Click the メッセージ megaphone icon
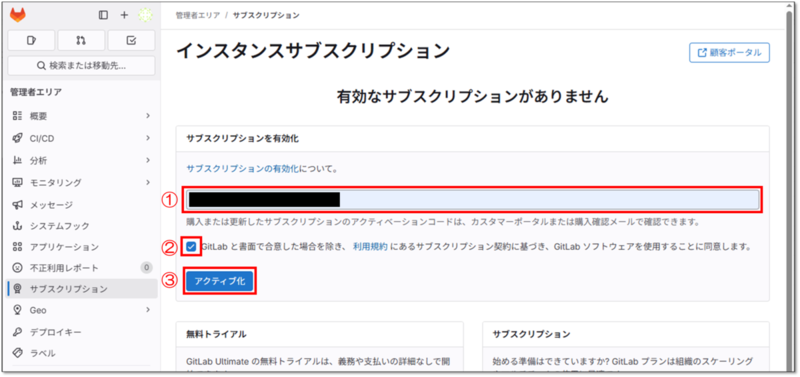The image size is (800, 377). coord(17,205)
